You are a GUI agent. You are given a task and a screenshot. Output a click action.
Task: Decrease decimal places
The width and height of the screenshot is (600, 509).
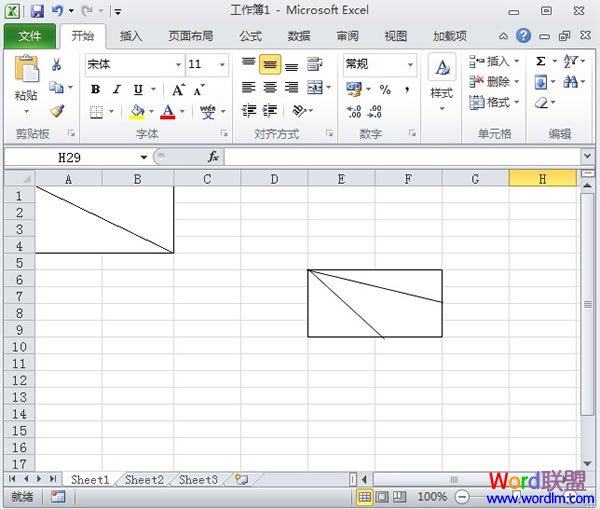click(x=374, y=112)
